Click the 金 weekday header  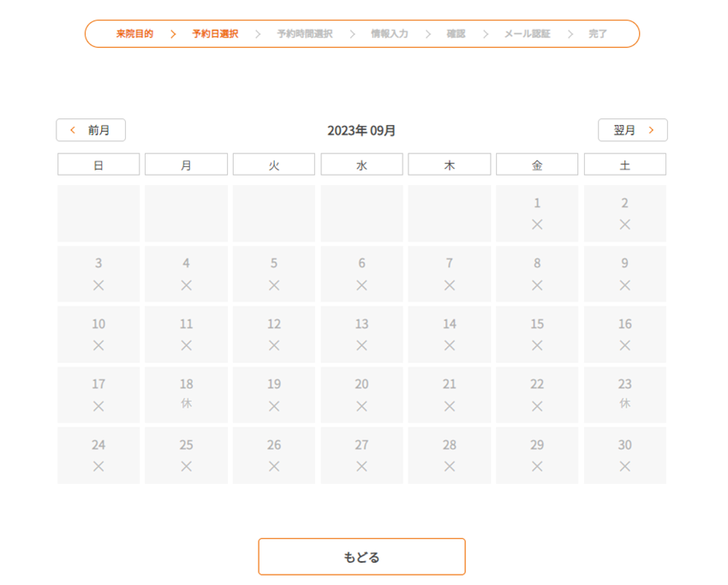tap(537, 164)
